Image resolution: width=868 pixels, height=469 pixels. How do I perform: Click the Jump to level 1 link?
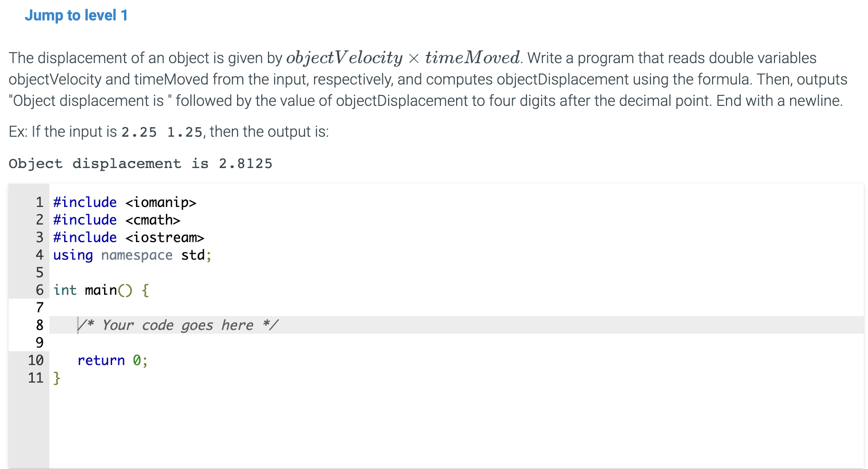[77, 15]
